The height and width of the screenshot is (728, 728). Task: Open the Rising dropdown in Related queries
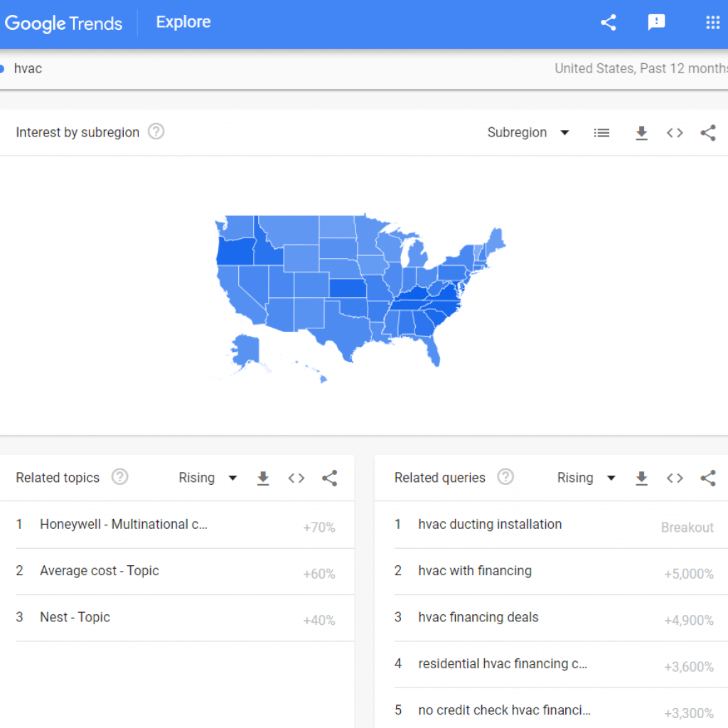586,478
